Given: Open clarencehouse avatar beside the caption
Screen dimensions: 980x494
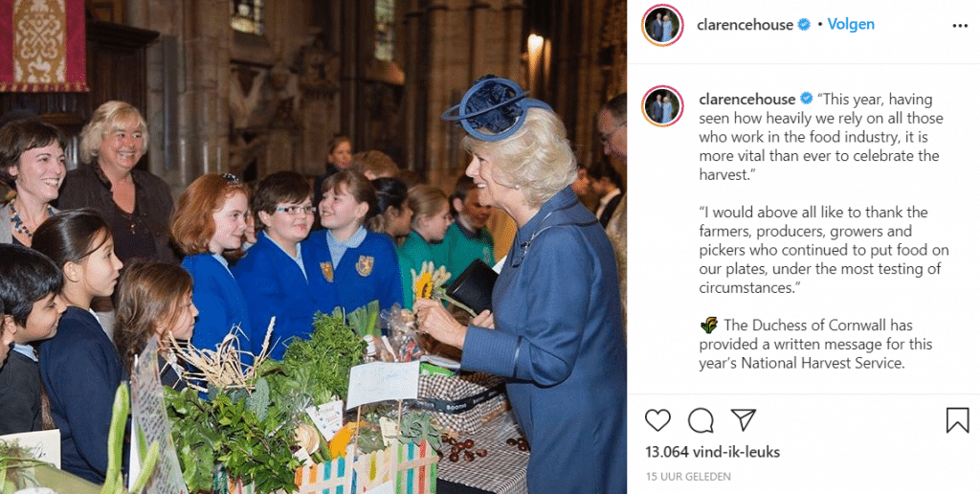Looking at the screenshot, I should (662, 105).
